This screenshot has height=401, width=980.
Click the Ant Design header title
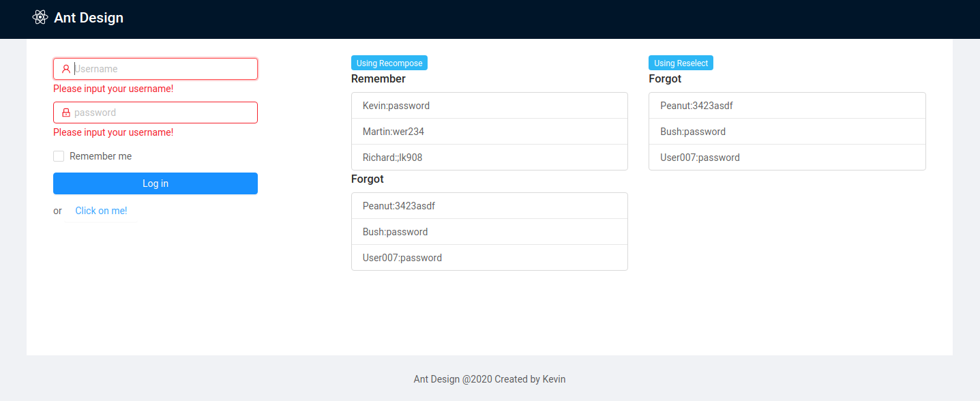(89, 18)
